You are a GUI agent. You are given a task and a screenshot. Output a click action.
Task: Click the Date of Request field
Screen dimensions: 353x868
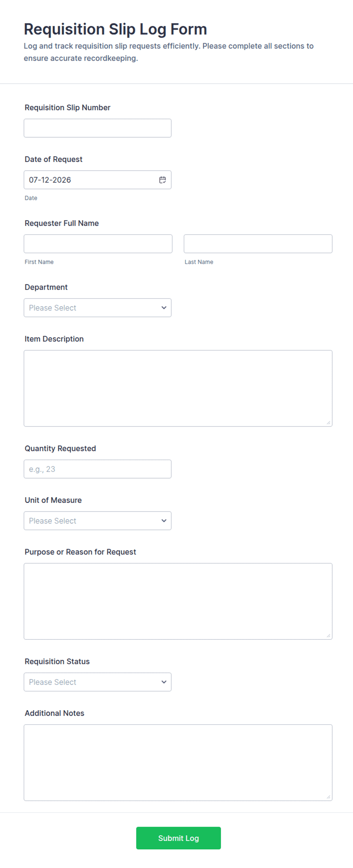(x=98, y=180)
